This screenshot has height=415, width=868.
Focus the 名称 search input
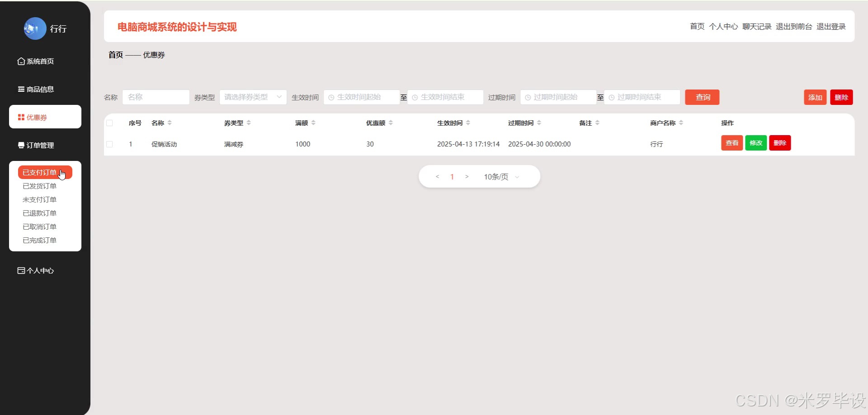tap(156, 97)
